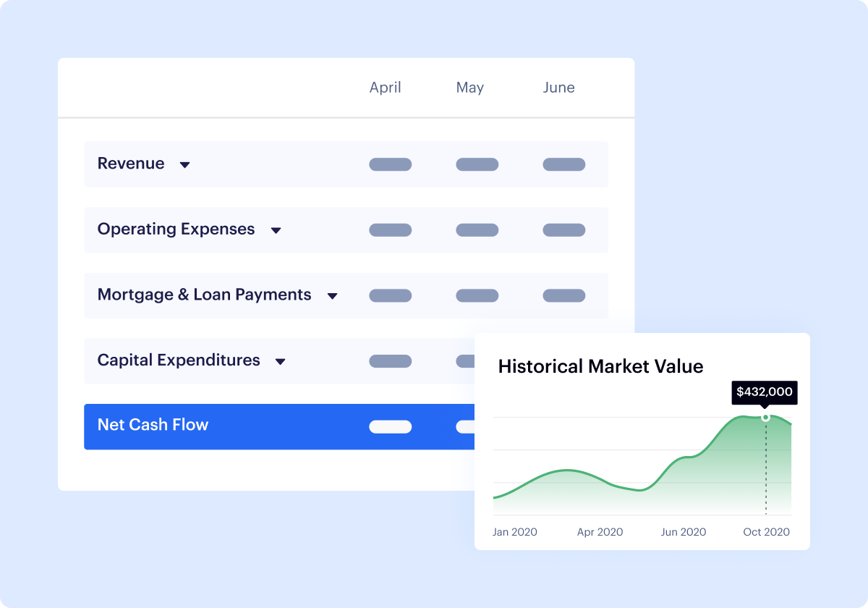
Task: Expand the Operating Expenses arrow
Action: (276, 230)
